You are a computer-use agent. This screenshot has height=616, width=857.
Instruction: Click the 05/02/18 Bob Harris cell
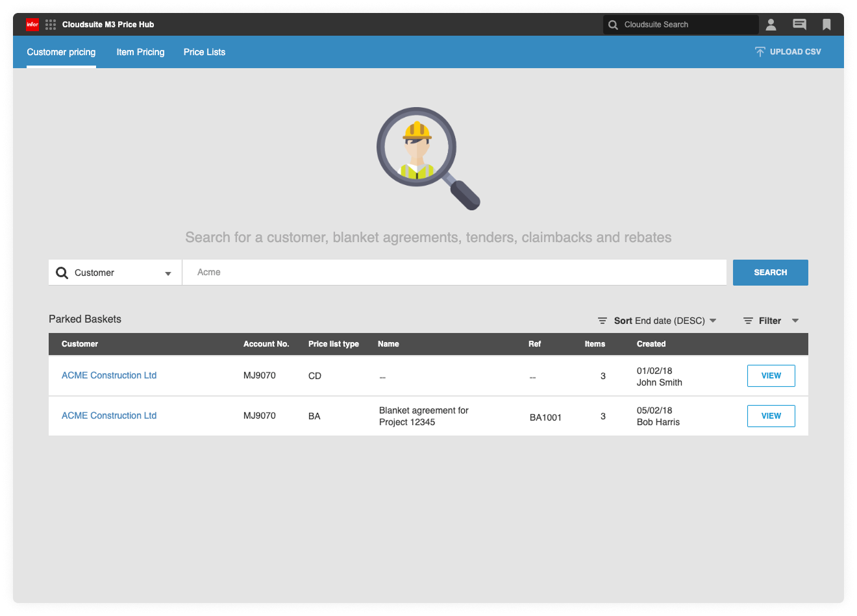[658, 416]
